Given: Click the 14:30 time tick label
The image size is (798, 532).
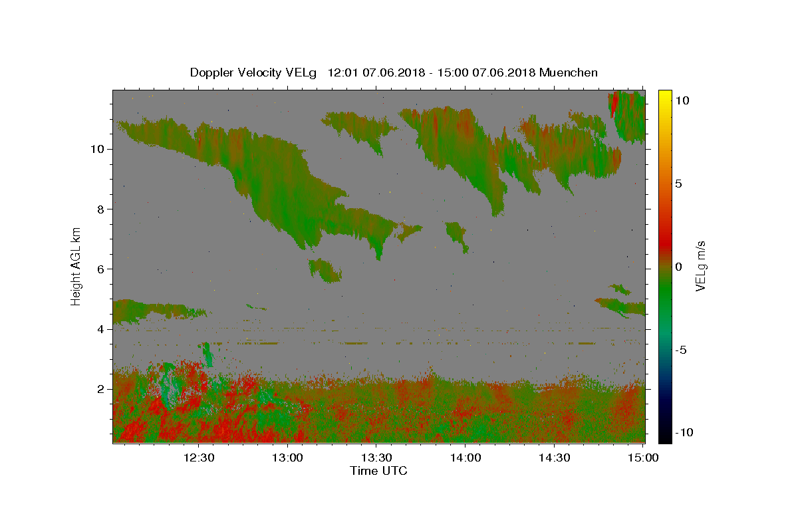Looking at the screenshot, I should coord(555,458).
